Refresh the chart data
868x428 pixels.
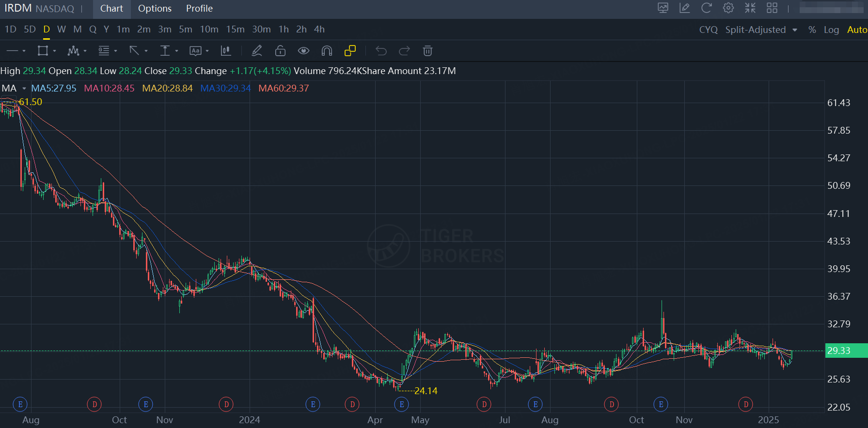707,8
